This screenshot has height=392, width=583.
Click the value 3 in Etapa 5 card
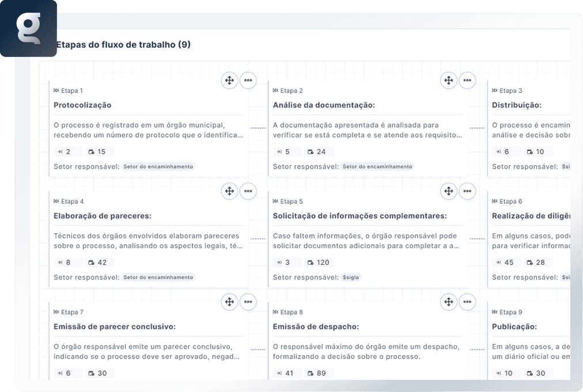287,262
